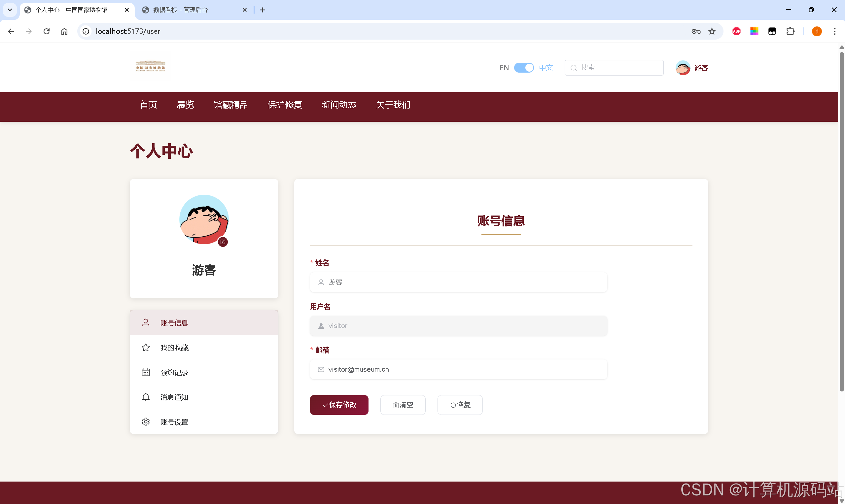
Task: Open the gear icon for 账号设置
Action: click(x=146, y=421)
